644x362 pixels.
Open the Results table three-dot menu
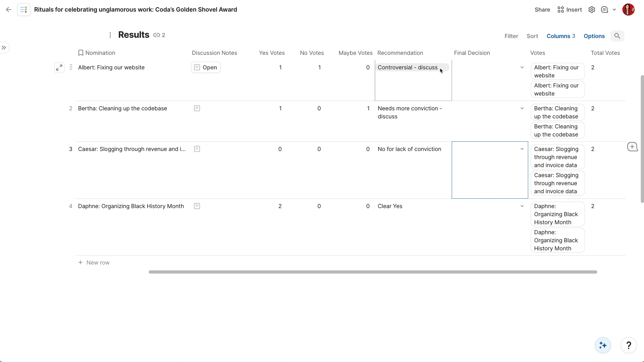pos(110,35)
